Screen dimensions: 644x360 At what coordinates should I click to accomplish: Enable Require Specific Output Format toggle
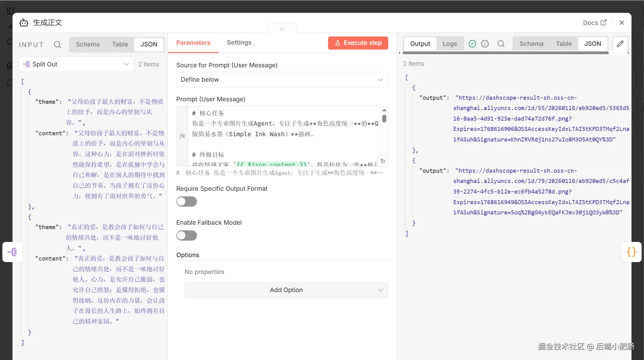187,202
